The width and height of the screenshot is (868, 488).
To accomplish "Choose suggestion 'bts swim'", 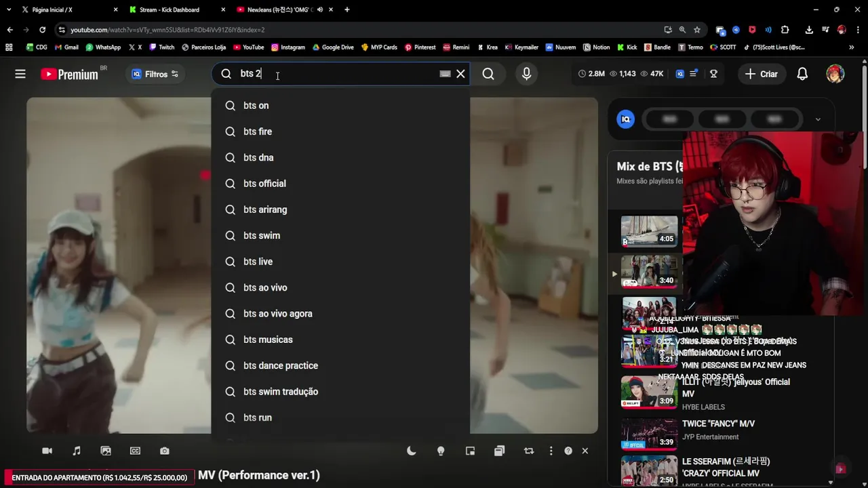I will tap(340, 236).
